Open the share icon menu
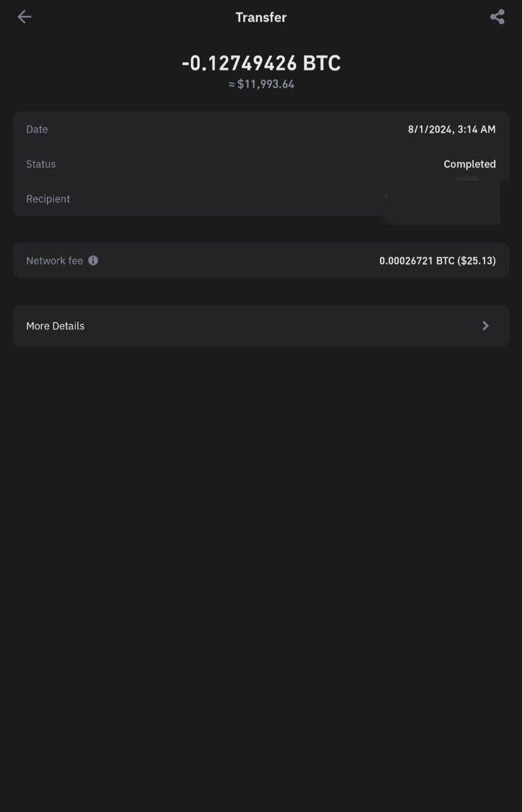522x812 pixels. 497,17
